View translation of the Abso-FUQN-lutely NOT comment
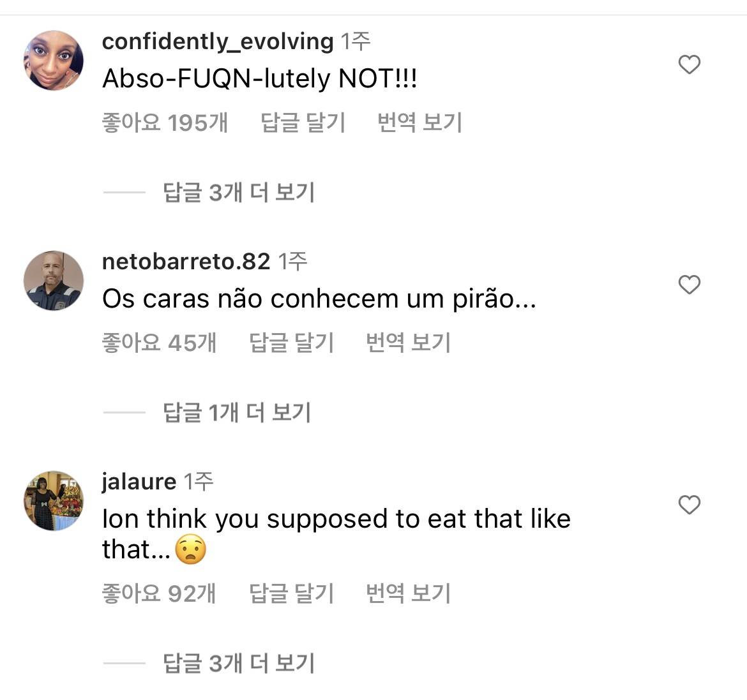The height and width of the screenshot is (700, 747). [419, 123]
